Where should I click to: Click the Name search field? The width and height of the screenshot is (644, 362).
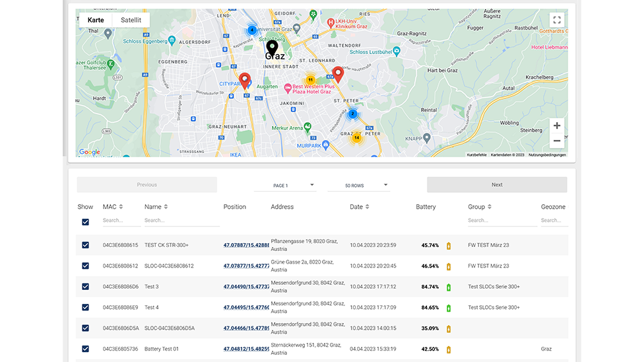click(x=181, y=221)
